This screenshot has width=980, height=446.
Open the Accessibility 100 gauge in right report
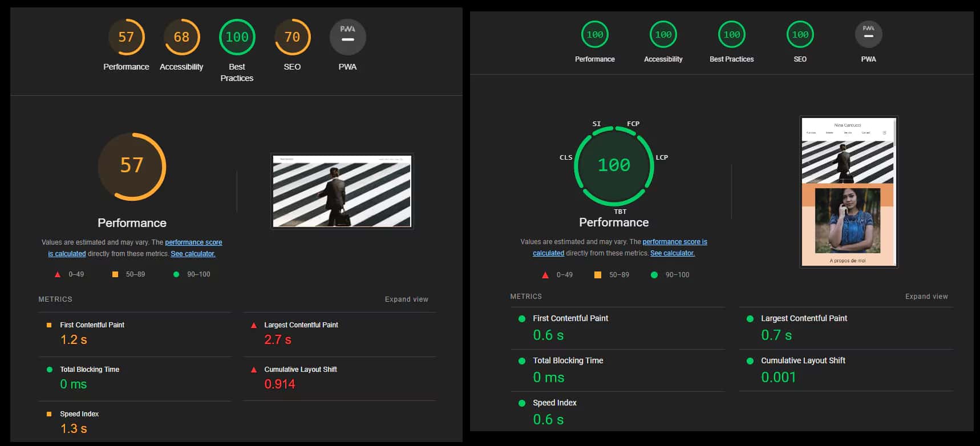tap(663, 35)
